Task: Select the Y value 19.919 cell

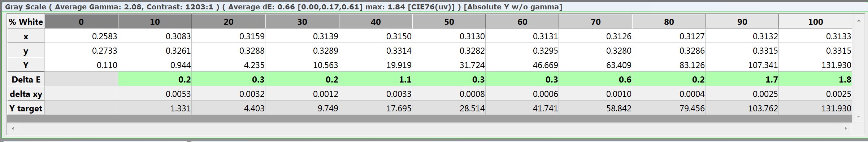Action: click(x=376, y=65)
